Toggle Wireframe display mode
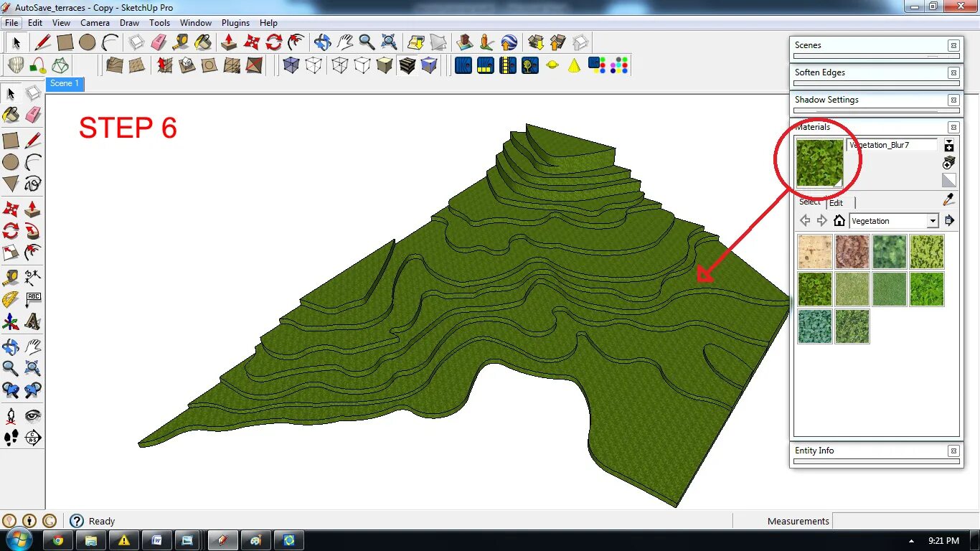 click(339, 65)
